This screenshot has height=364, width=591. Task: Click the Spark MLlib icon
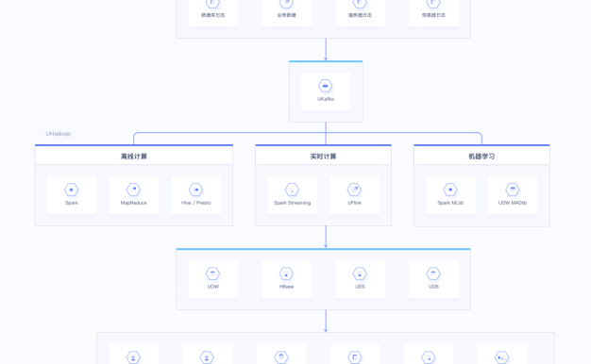450,190
